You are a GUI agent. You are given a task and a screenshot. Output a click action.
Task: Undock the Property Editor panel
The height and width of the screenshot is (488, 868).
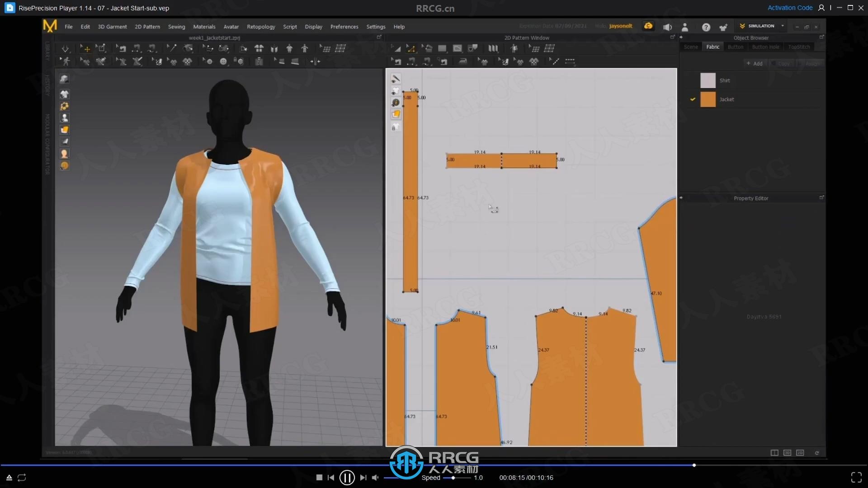(821, 197)
